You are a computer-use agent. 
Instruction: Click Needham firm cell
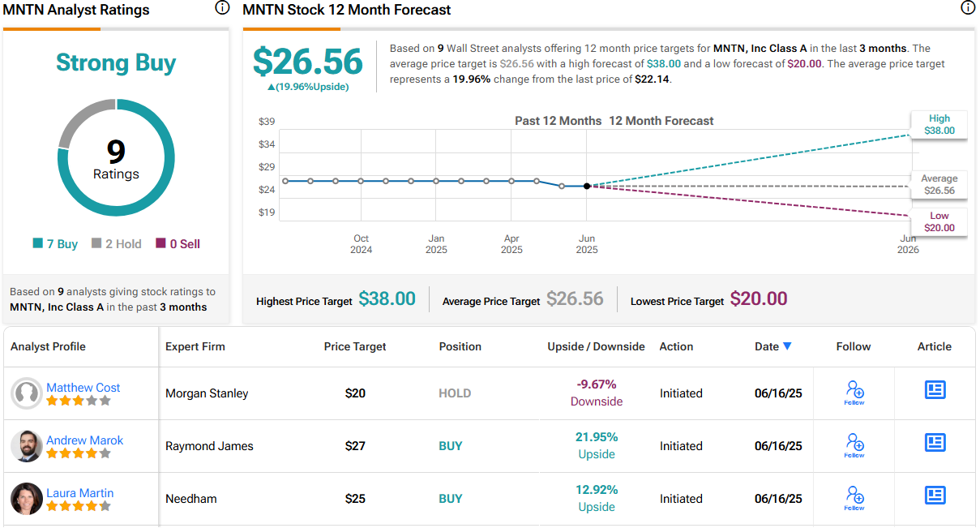[x=191, y=499]
